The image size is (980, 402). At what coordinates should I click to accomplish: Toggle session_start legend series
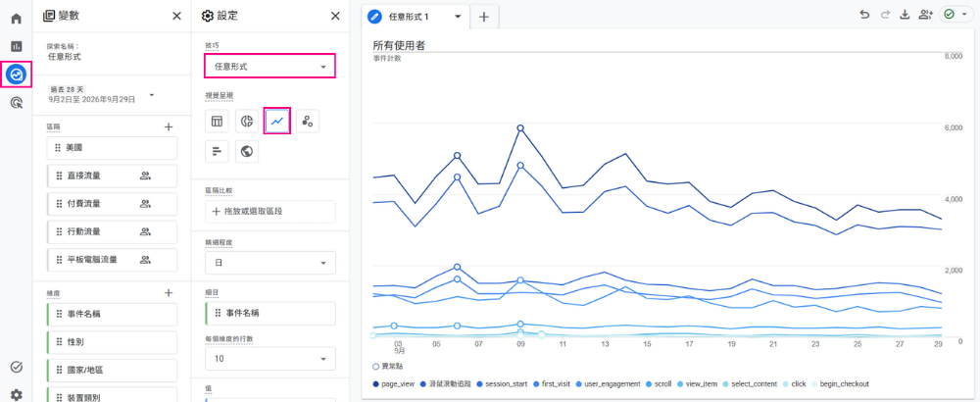coord(501,384)
